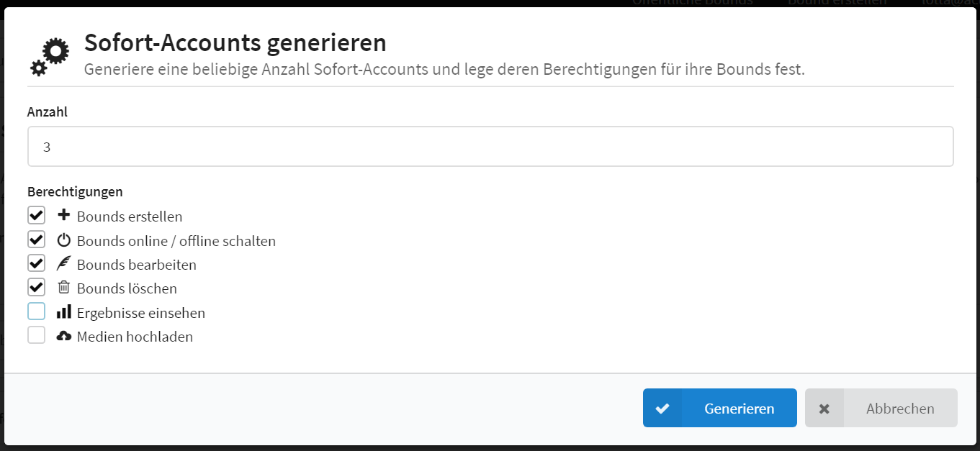Disable the Bounds bearbeiten checkbox

click(37, 263)
